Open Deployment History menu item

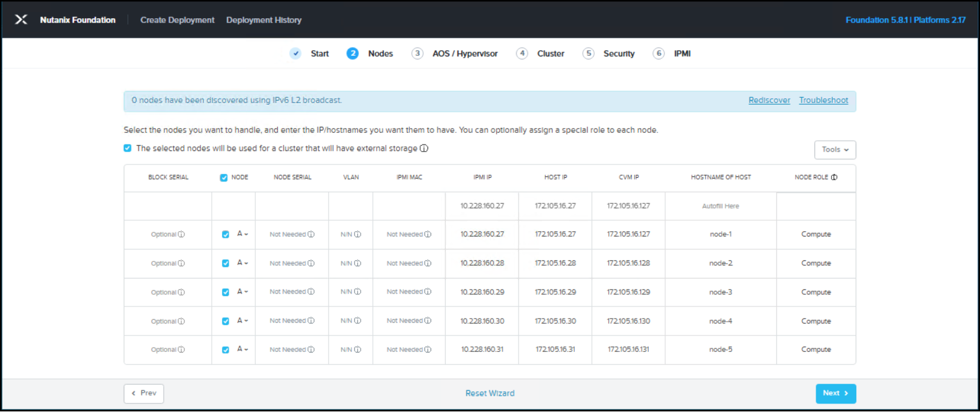[264, 20]
